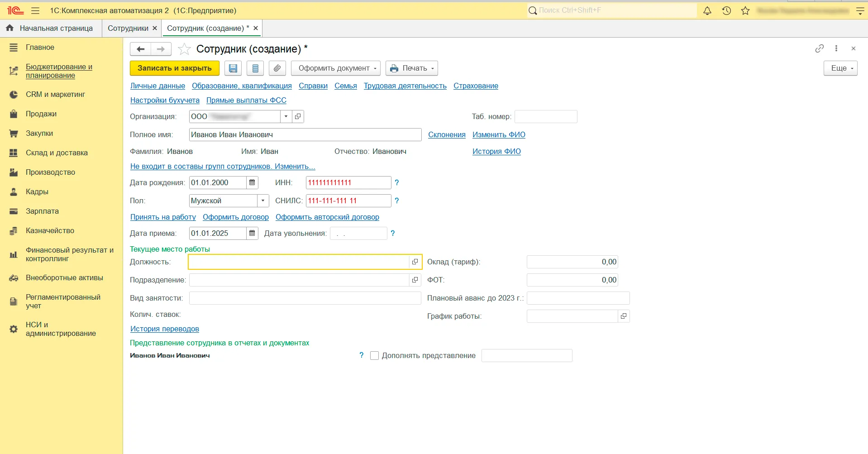Click the back arrow navigation button
This screenshot has width=868, height=454.
140,49
